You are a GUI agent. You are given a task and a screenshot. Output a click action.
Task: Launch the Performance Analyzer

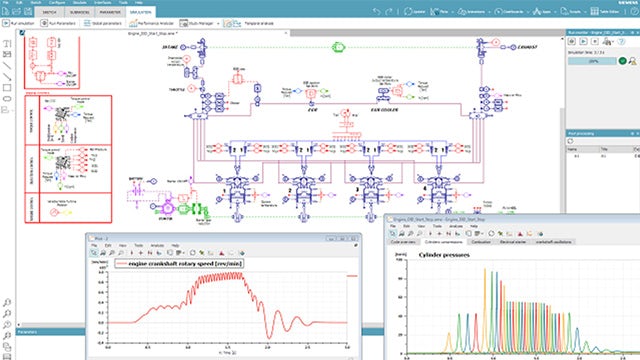click(151, 23)
